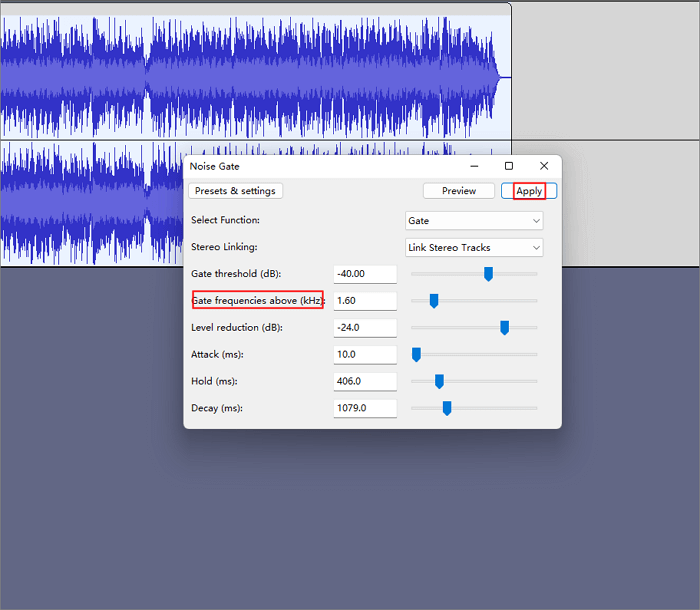The height and width of the screenshot is (610, 700).
Task: Click the Gate frequencies slider handle
Action: tap(433, 301)
